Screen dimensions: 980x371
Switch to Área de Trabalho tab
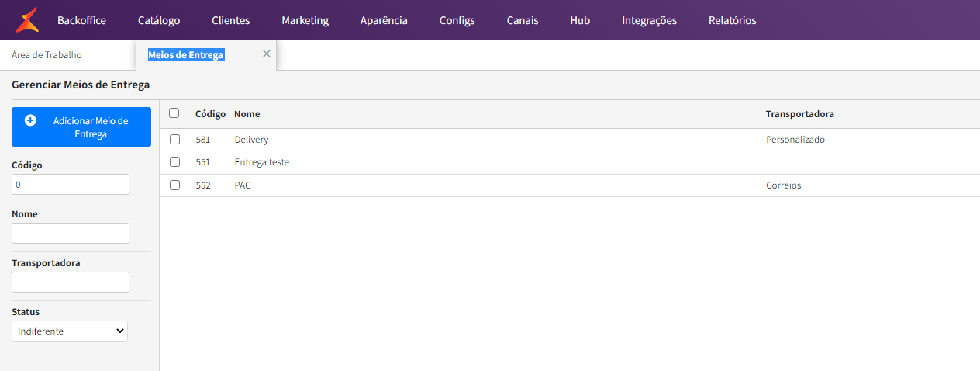pos(47,55)
